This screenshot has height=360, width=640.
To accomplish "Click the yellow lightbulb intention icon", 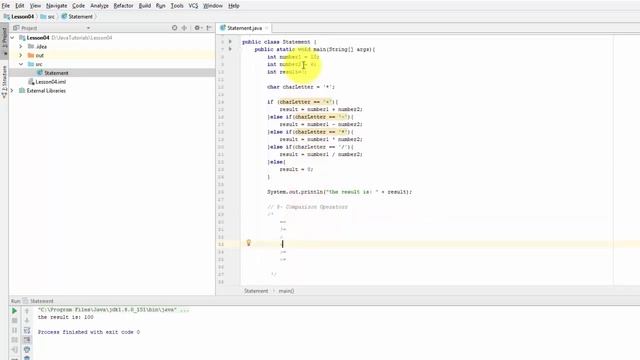I will [x=248, y=243].
